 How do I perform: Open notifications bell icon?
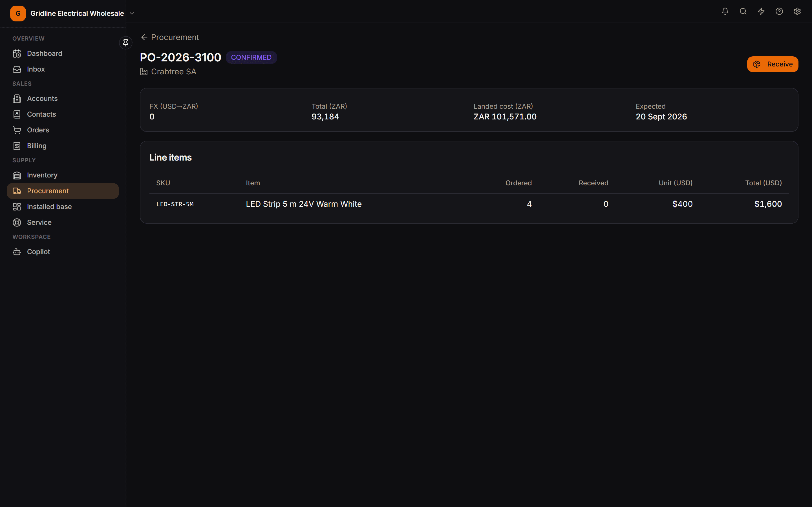pyautogui.click(x=725, y=11)
